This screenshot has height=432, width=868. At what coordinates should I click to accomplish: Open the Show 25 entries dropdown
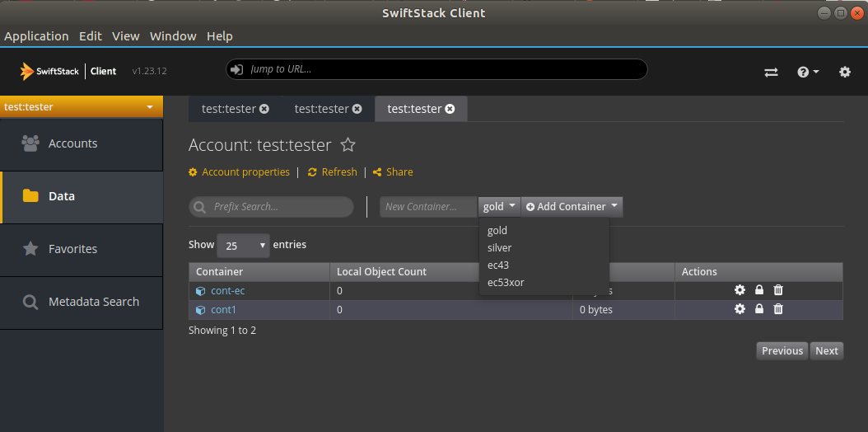pyautogui.click(x=243, y=246)
